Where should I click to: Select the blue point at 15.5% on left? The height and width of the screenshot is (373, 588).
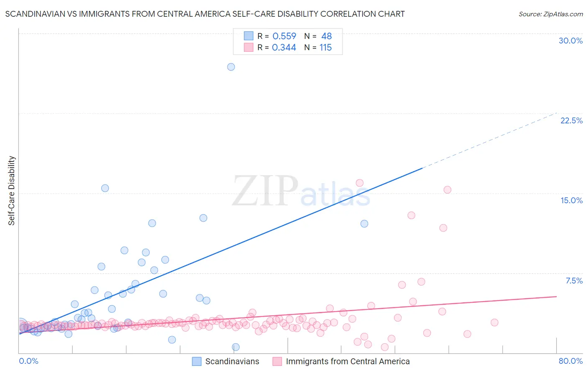[x=105, y=188]
